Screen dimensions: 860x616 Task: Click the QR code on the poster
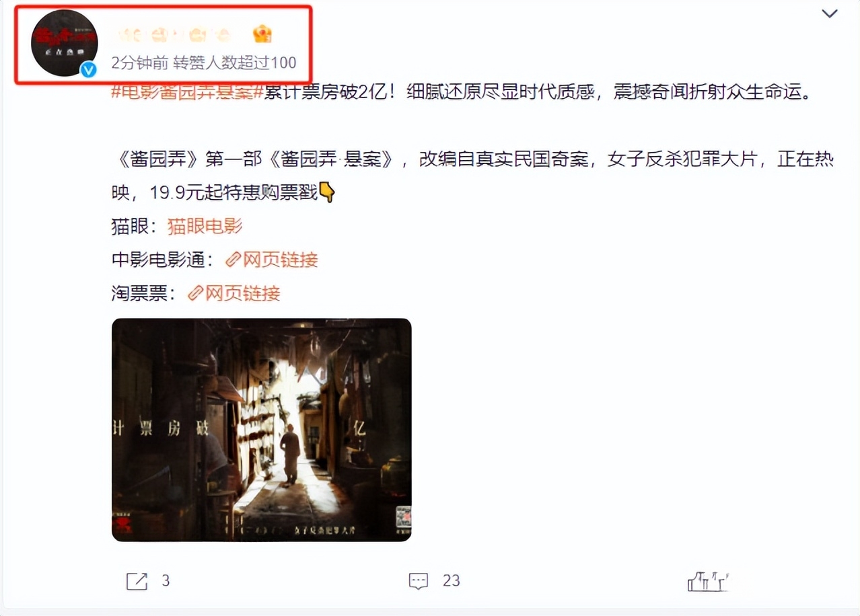(x=402, y=517)
